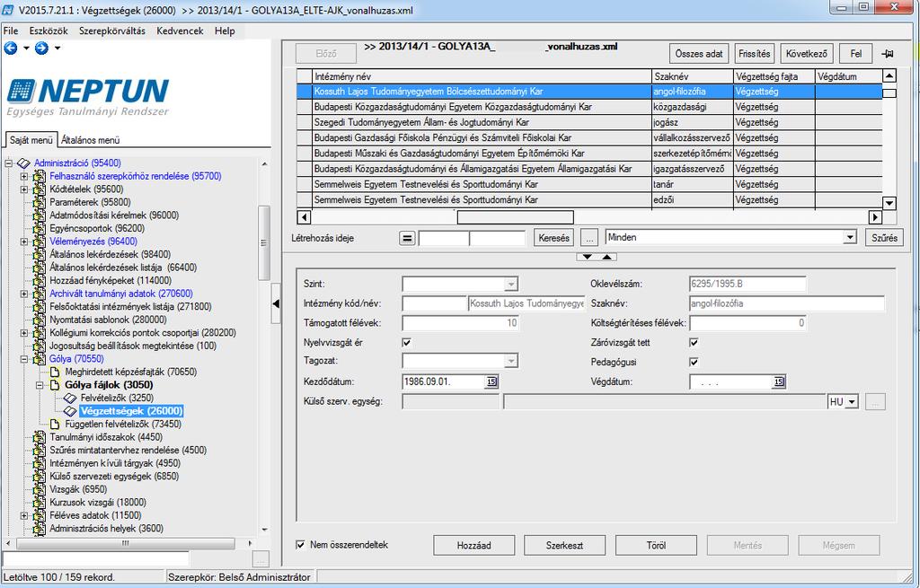
Task: Switch to the Általános menü tab
Action: [91, 140]
